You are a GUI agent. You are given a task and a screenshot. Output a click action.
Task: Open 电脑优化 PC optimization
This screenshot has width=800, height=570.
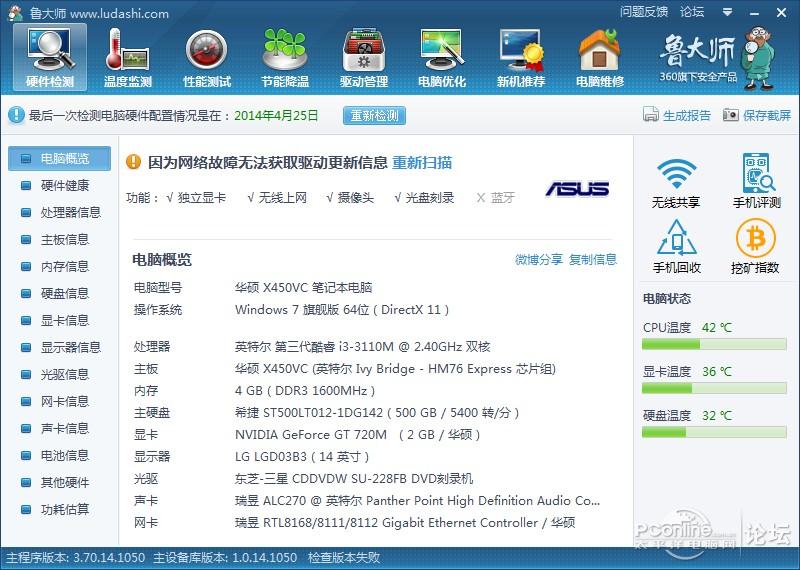(442, 57)
